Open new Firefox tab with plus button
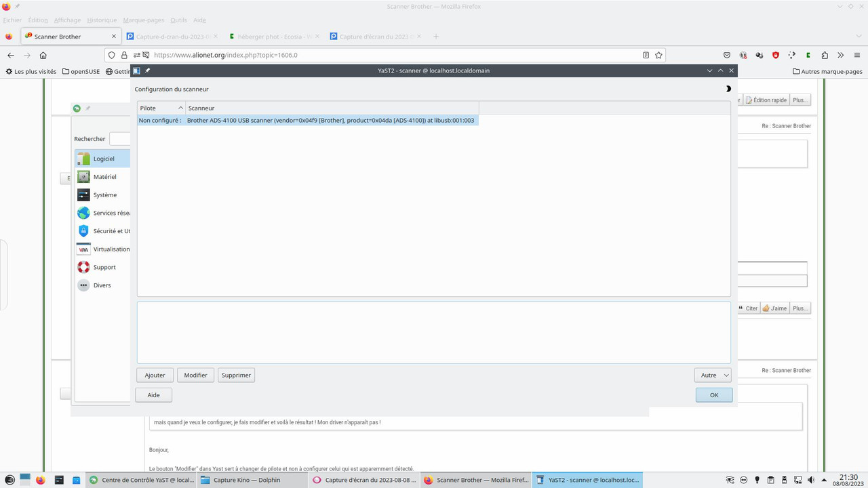This screenshot has width=868, height=488. pyautogui.click(x=436, y=37)
